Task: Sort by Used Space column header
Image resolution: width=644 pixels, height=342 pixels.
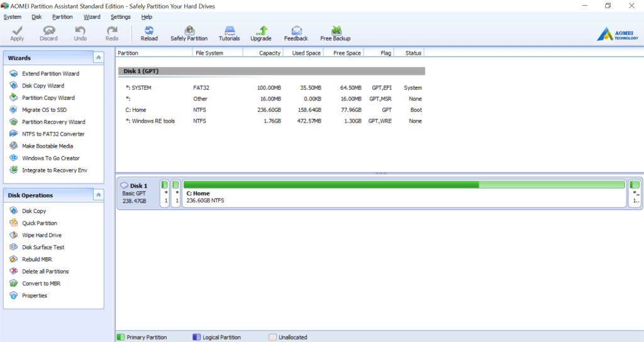Action: (303, 53)
